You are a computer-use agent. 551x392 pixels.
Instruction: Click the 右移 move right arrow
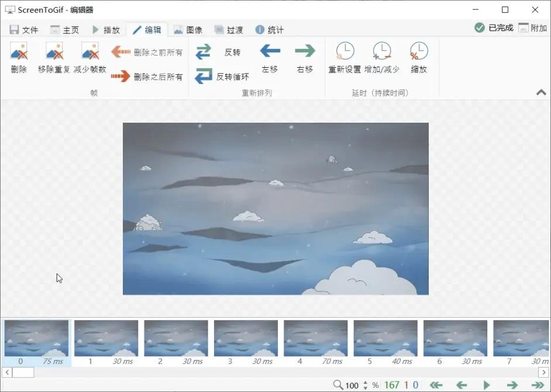pos(305,51)
